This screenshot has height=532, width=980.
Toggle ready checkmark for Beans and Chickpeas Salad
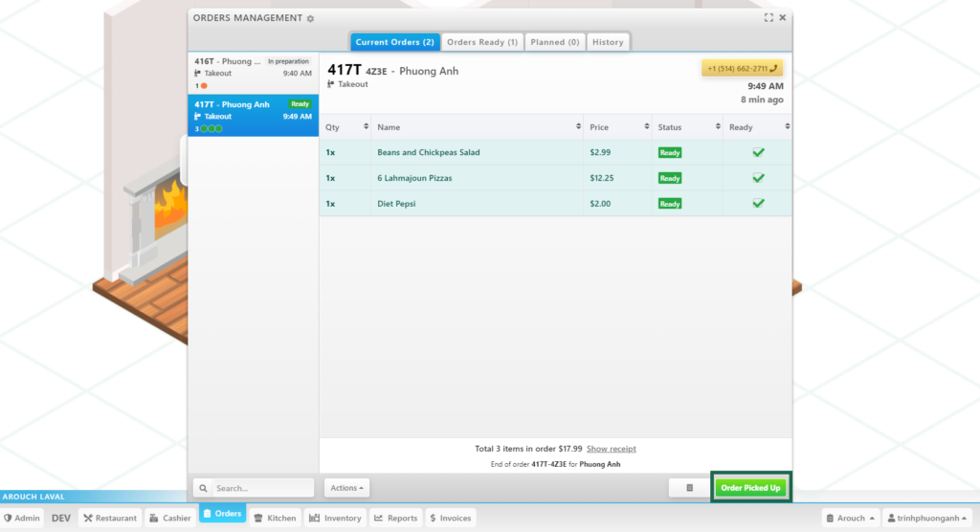[758, 153]
